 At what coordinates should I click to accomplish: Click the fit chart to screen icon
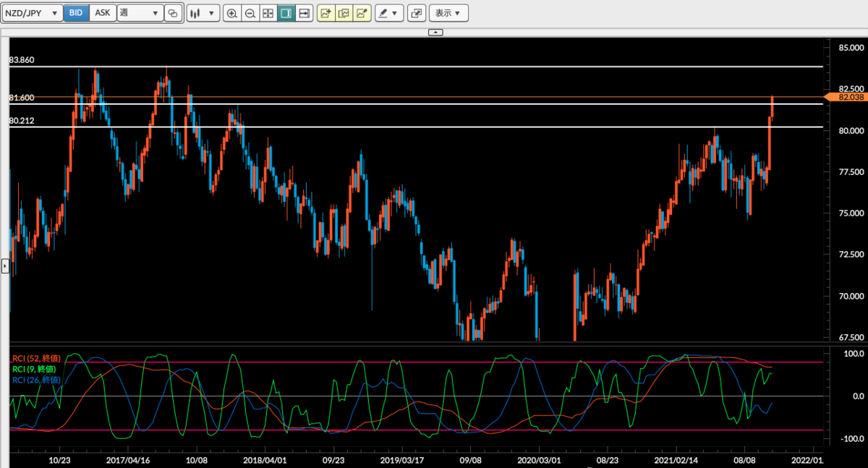(268, 13)
